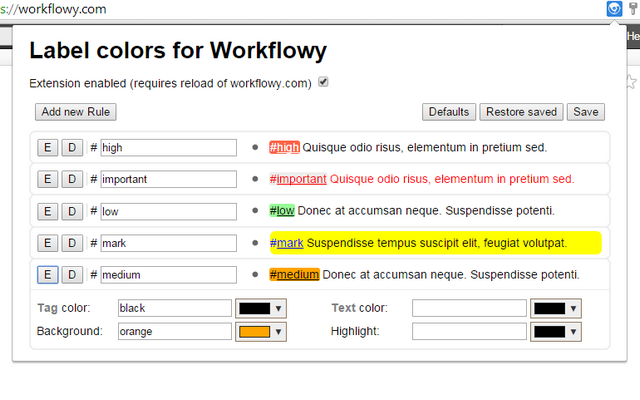
Task: Click the bullet next to the #mark preview
Action: (255, 243)
